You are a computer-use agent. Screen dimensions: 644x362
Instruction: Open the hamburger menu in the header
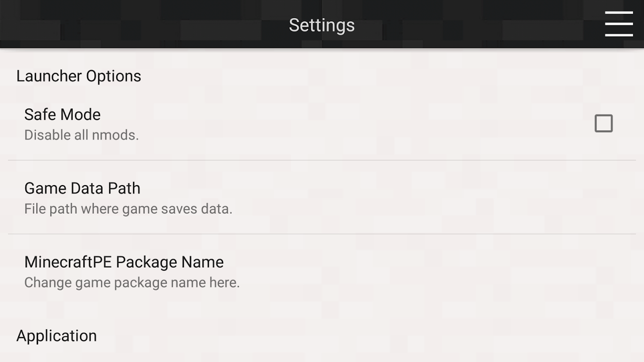coord(619,24)
